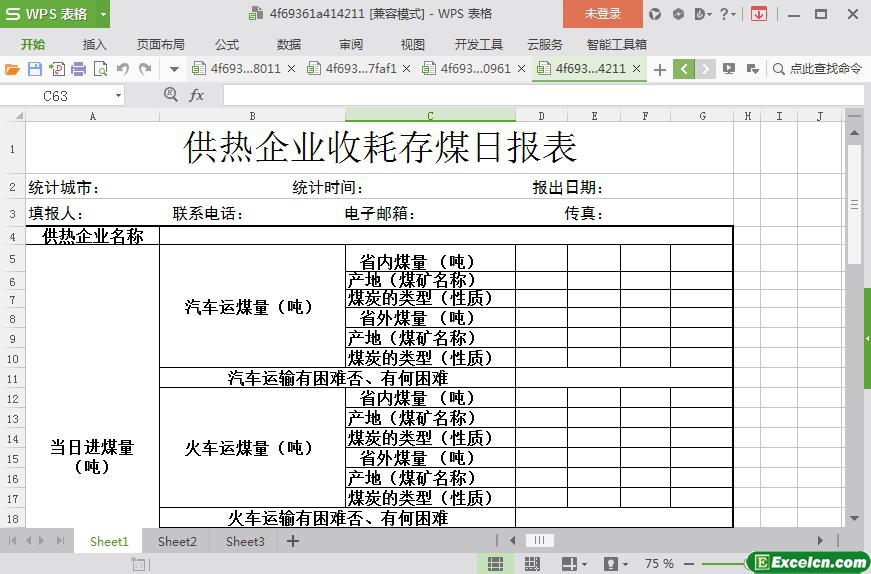
Task: Close document tab 4f693...8011
Action: click(x=292, y=69)
